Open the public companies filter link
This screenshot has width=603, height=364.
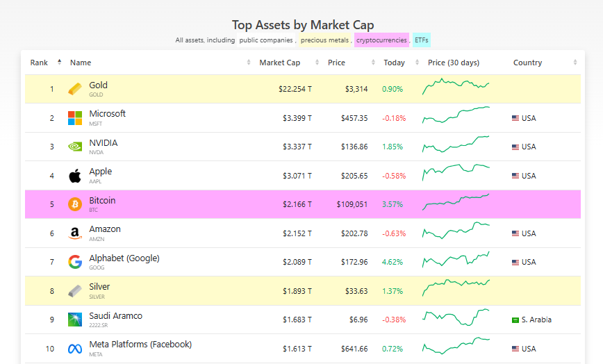click(266, 40)
